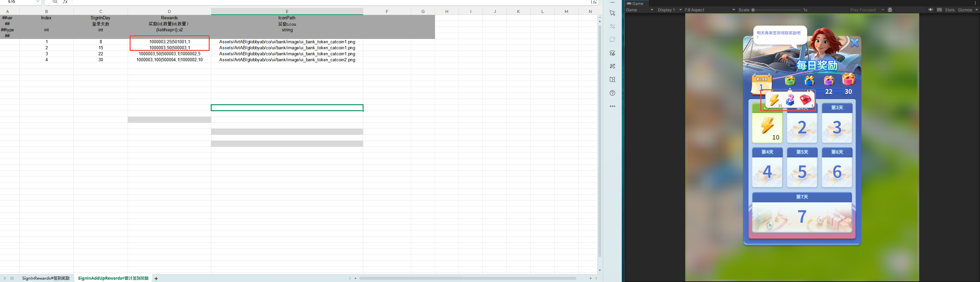The height and width of the screenshot is (282, 980).
Task: Open the 7:8 Aspect ratio dropdown
Action: [x=709, y=10]
